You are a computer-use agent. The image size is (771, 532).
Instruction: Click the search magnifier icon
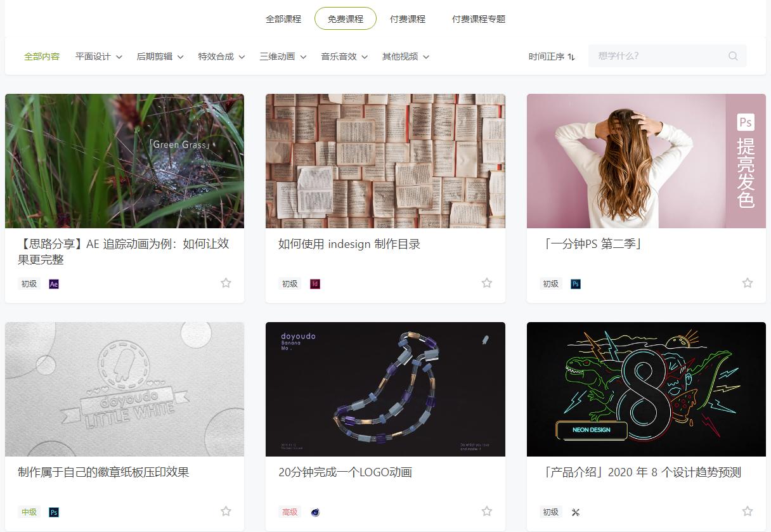pyautogui.click(x=733, y=56)
